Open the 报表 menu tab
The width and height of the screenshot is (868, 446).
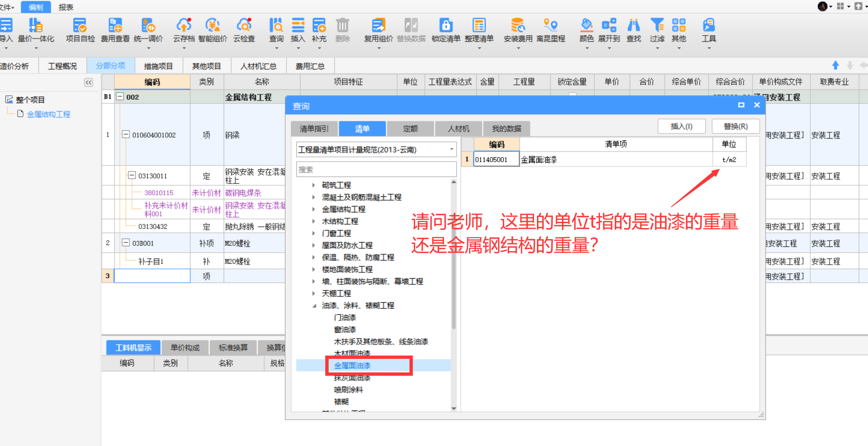[66, 7]
